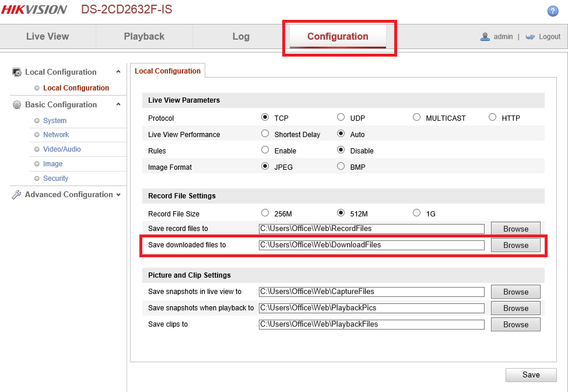Open Network settings in the sidebar
568x392 pixels.
[56, 135]
